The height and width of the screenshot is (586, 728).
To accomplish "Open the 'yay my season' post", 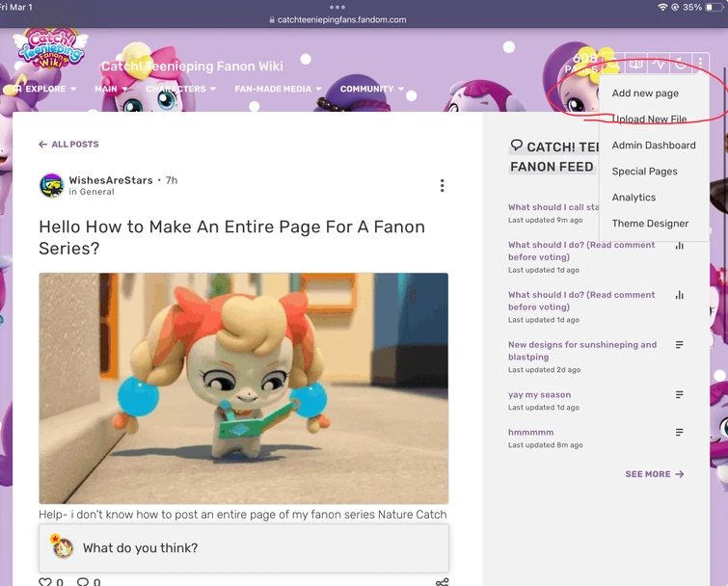I will click(x=539, y=394).
